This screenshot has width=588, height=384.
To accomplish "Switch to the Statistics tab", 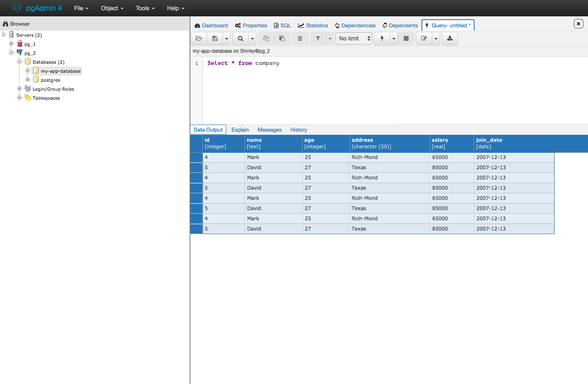I will pos(313,25).
